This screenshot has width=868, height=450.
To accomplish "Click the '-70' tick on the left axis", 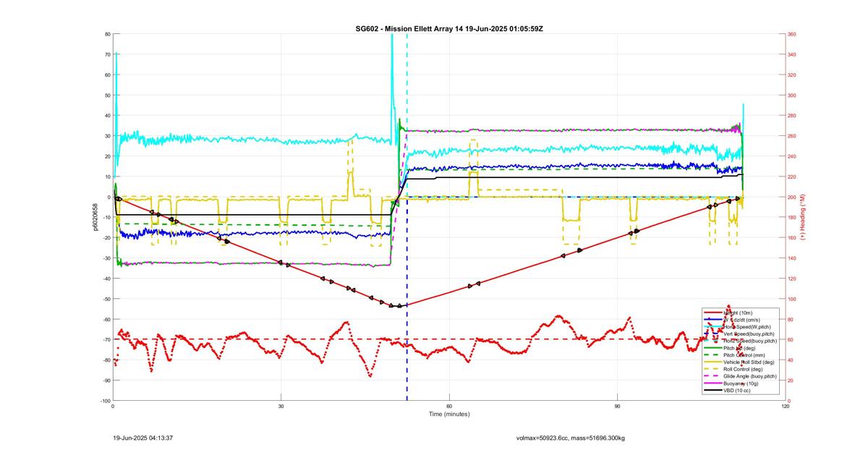I will point(106,339).
